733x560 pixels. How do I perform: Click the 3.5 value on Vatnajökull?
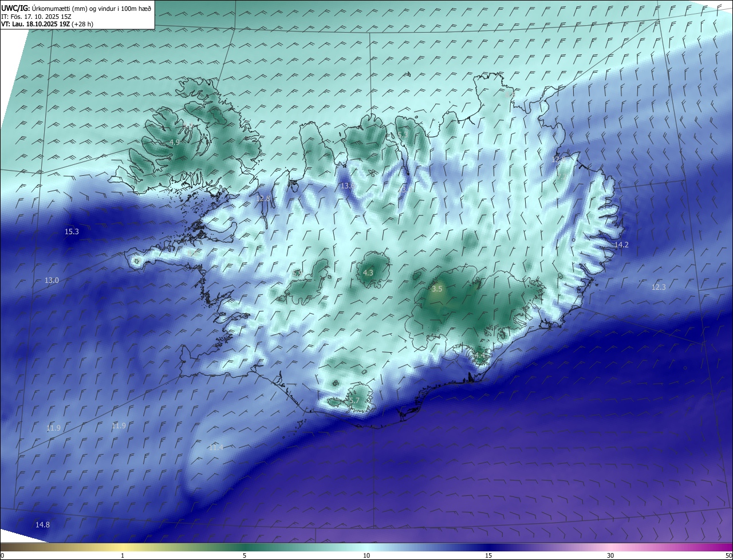pyautogui.click(x=437, y=289)
